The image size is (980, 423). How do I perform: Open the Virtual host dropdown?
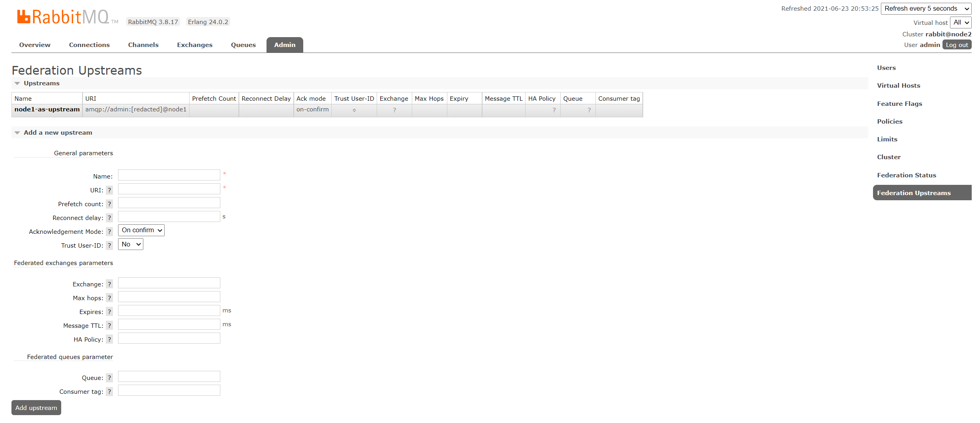point(961,23)
